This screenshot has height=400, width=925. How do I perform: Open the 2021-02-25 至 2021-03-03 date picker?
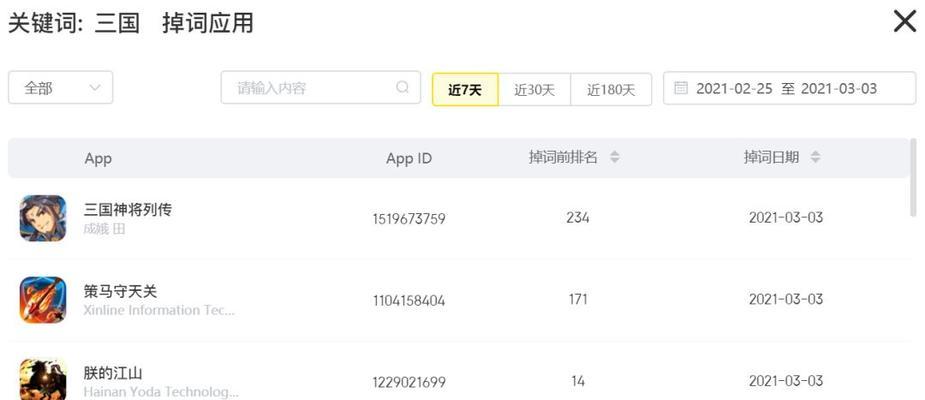coord(789,88)
